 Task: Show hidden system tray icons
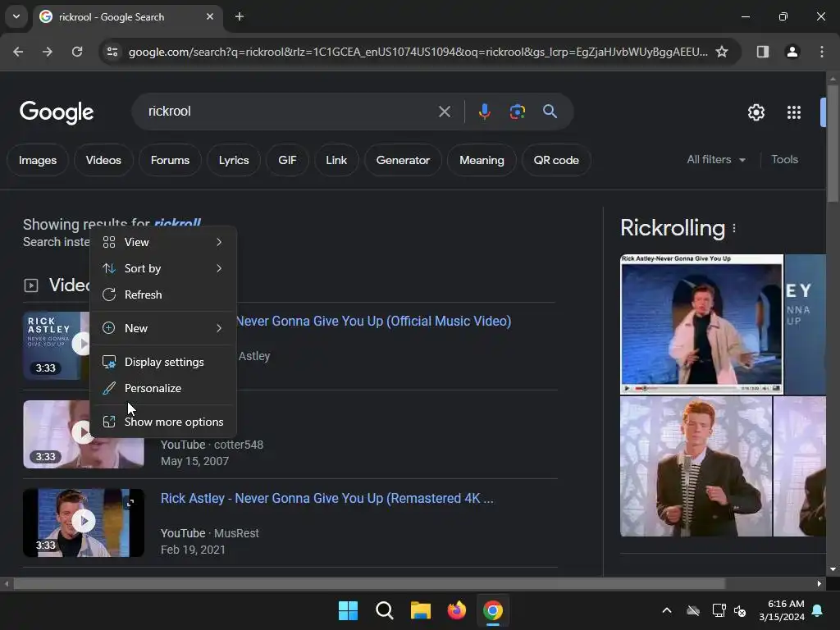click(x=666, y=610)
